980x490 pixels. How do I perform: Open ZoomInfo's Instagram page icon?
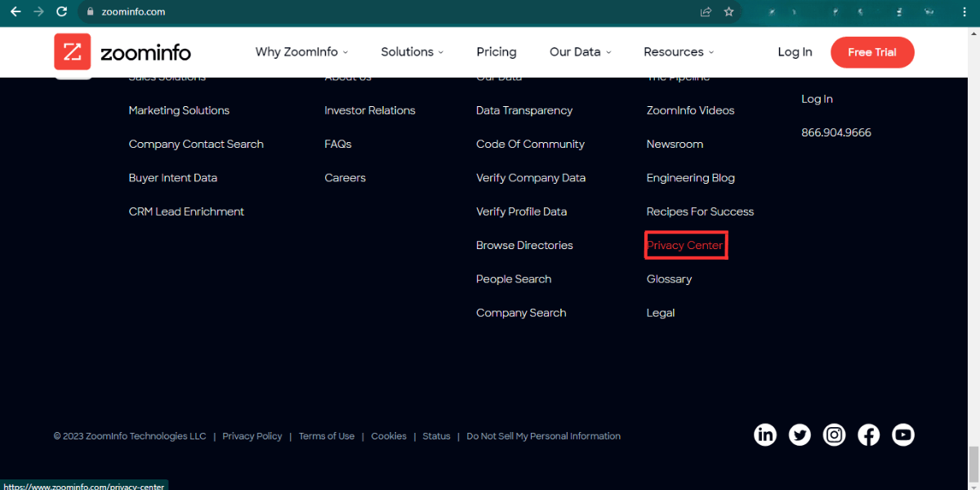point(834,435)
